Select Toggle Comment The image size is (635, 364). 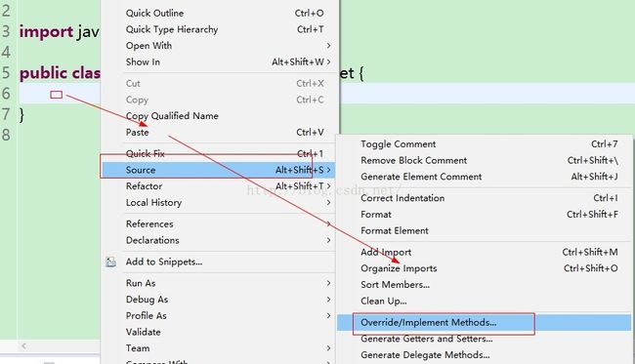click(x=484, y=144)
